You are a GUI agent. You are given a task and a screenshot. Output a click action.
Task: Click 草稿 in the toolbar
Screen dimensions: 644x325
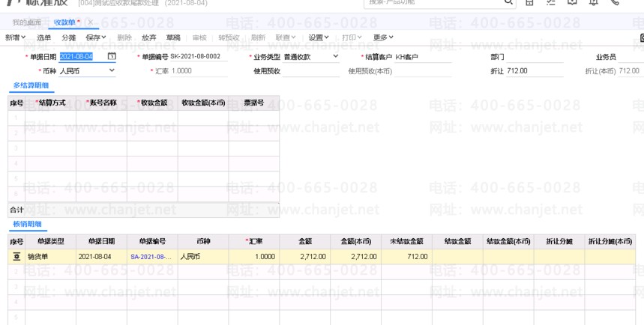[173, 37]
